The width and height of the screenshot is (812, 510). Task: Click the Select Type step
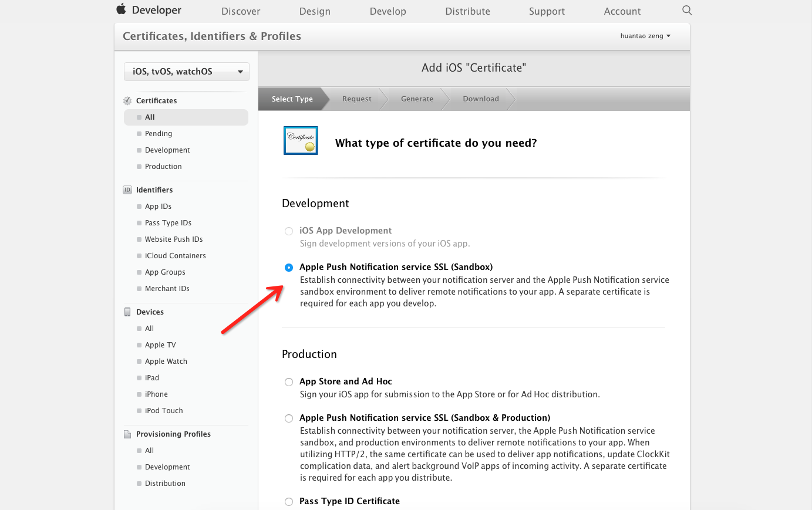click(292, 99)
